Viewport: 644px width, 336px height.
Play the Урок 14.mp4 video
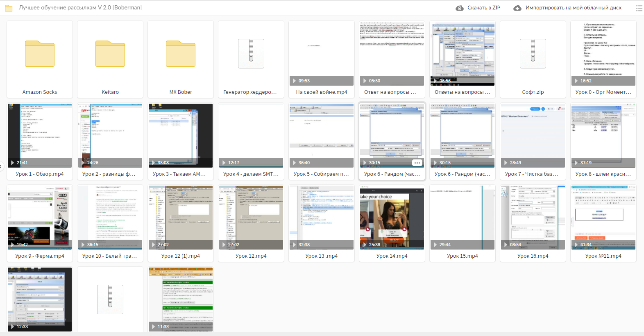point(392,217)
